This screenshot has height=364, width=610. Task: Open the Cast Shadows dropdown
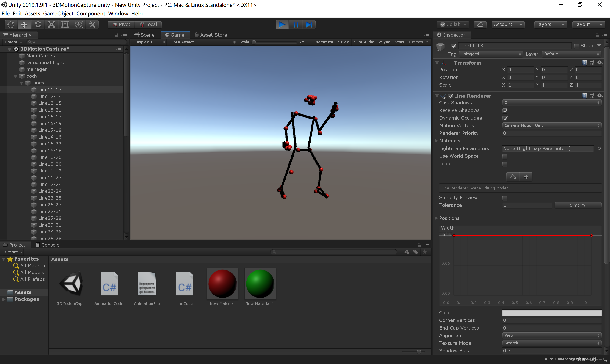[x=551, y=103]
